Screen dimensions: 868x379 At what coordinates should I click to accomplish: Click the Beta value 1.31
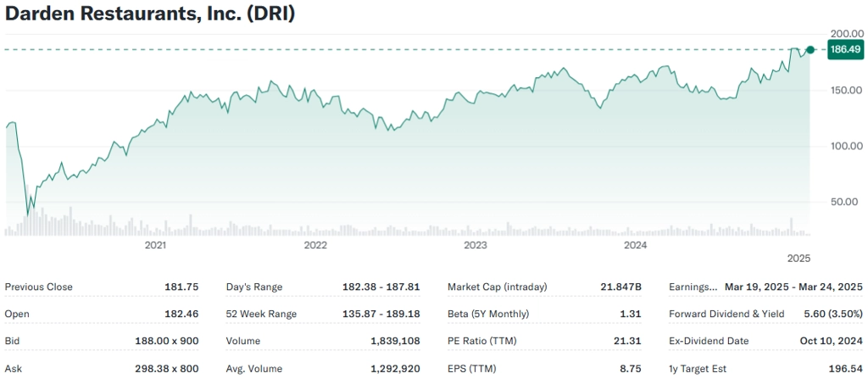coord(631,315)
